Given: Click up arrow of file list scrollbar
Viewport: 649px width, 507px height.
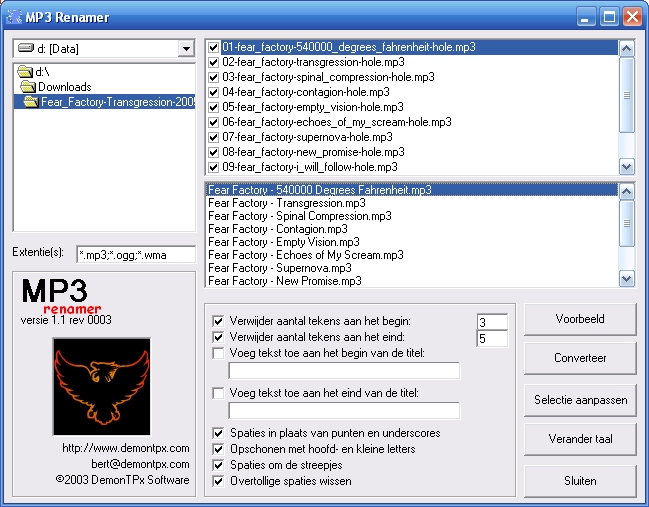Looking at the screenshot, I should point(626,49).
